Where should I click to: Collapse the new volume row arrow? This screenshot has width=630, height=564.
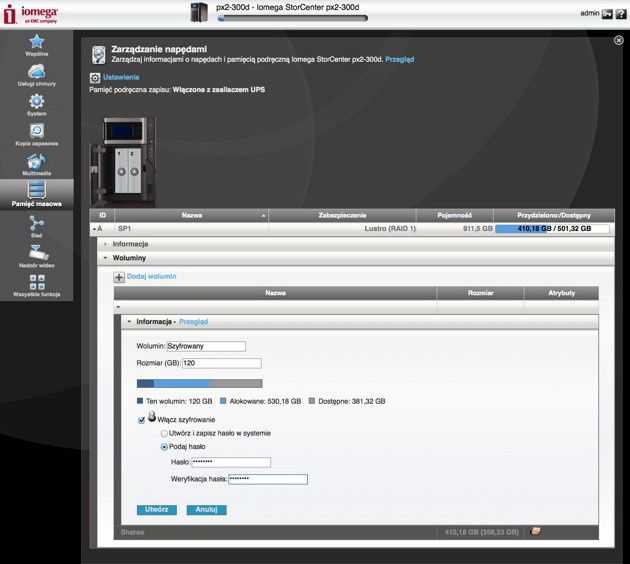tap(119, 307)
